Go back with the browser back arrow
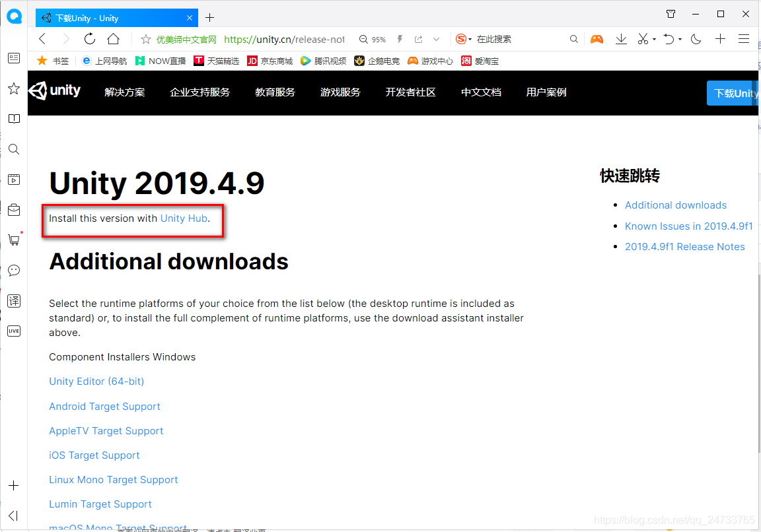761x532 pixels. [43, 39]
